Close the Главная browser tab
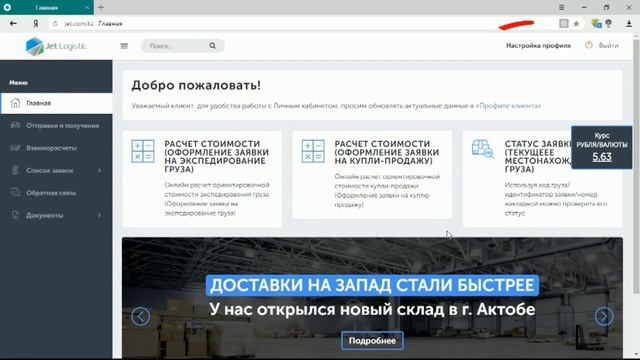Viewport: 640px width, 360px height. [87, 8]
